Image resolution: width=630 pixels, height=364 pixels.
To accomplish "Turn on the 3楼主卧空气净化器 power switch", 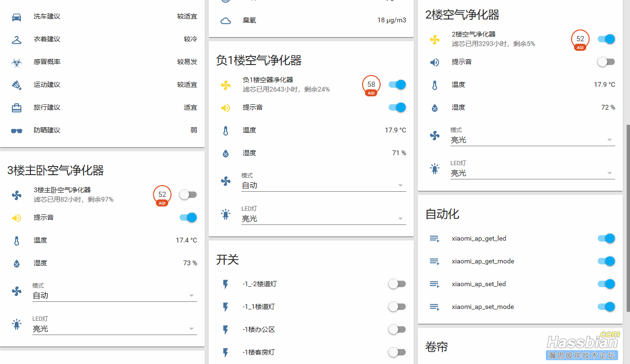I will coord(188,195).
